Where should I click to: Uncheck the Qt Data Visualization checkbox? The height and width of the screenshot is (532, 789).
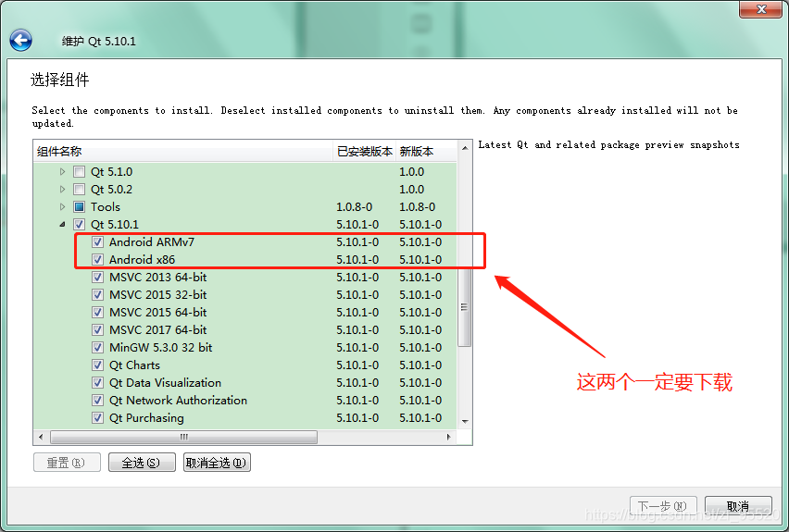97,383
